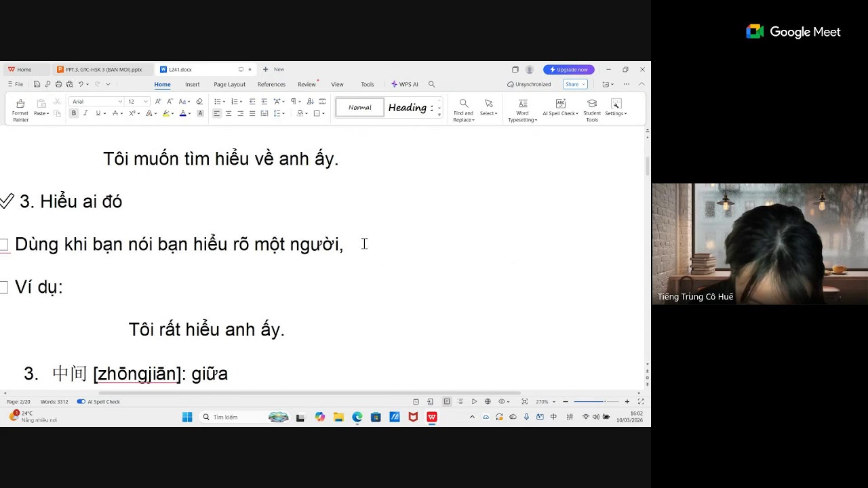Click the Format Painter tool
Image resolution: width=868 pixels, height=488 pixels.
pos(20,110)
